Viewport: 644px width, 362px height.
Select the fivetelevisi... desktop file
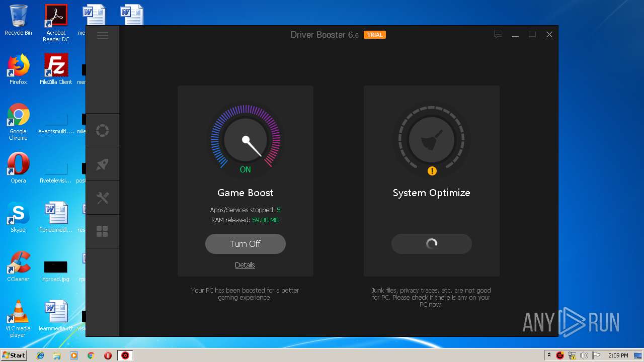pyautogui.click(x=56, y=172)
